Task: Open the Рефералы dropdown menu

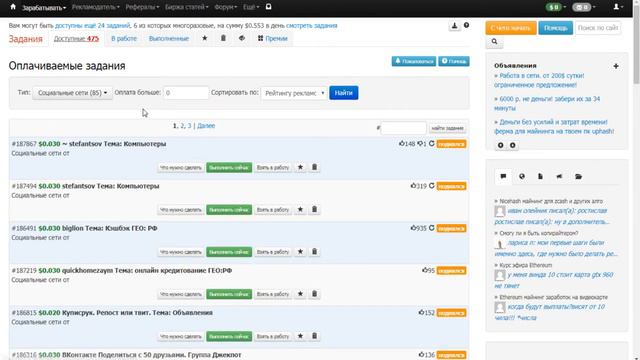Action: [142, 7]
